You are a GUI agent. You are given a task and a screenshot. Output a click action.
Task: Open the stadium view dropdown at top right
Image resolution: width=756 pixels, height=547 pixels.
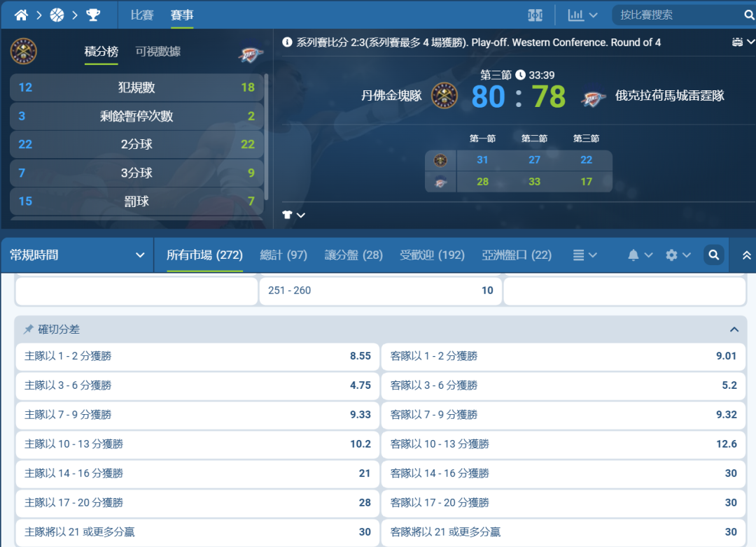coord(743,42)
